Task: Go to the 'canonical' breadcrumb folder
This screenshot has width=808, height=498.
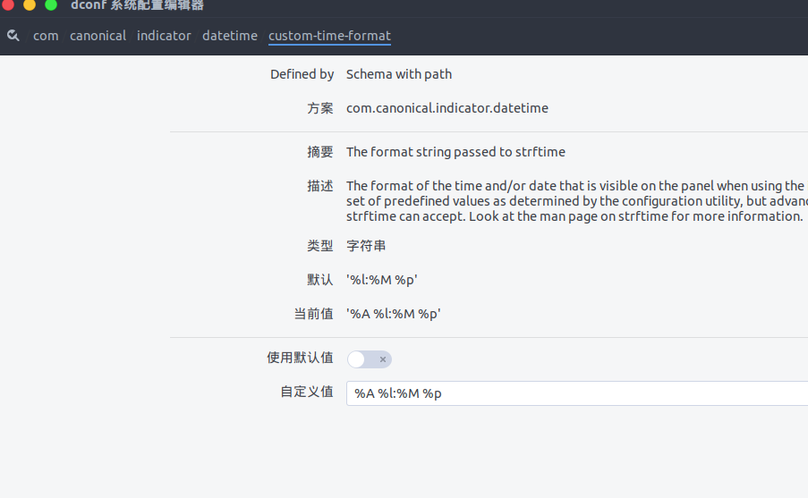Action: (x=98, y=36)
